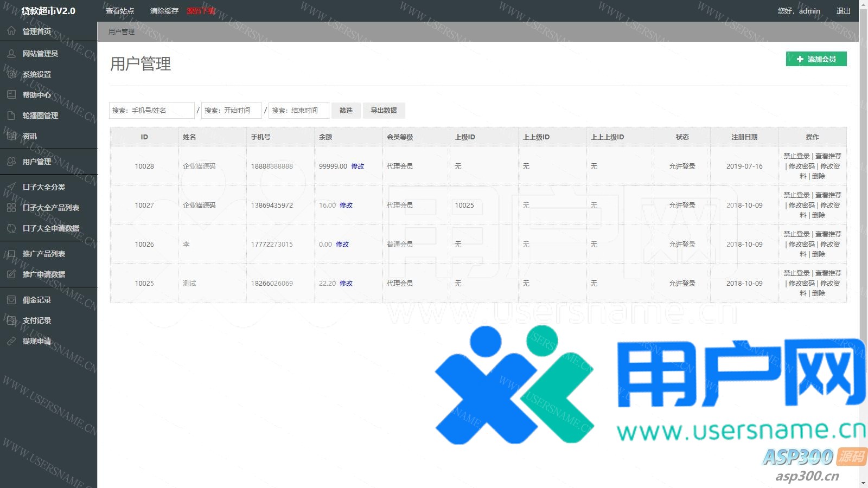
Task: Click the 普通会员 level cell
Action: coord(400,245)
